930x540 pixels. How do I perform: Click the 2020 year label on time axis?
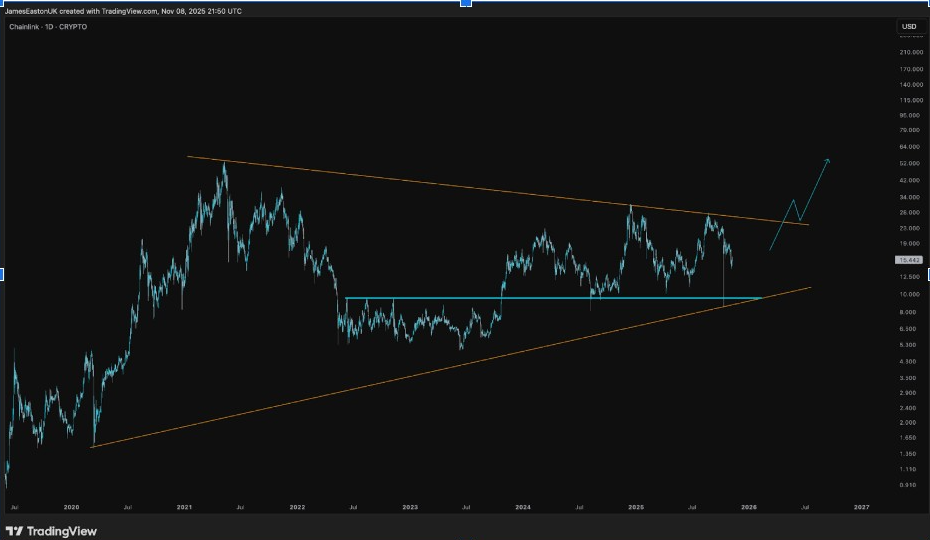tap(71, 507)
